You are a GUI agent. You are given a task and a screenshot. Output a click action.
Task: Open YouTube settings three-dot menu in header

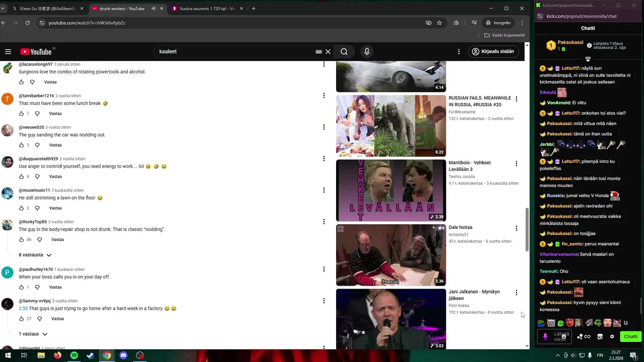coord(458,52)
